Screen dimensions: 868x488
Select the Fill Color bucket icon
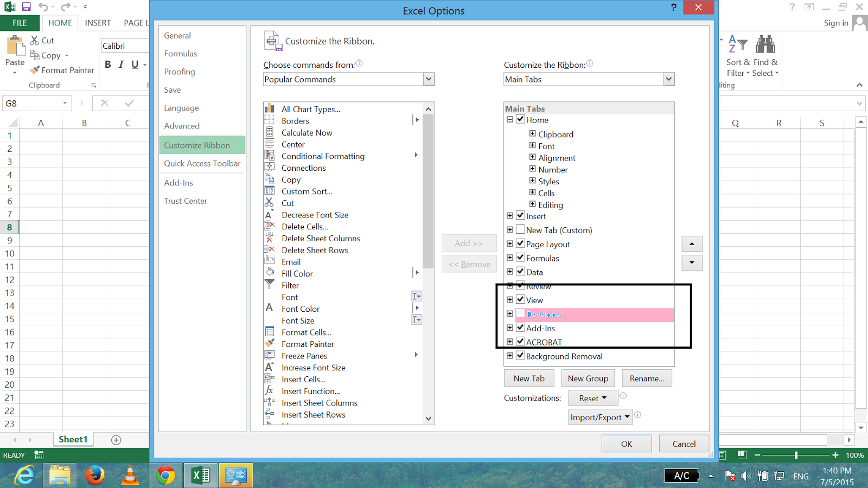(270, 273)
